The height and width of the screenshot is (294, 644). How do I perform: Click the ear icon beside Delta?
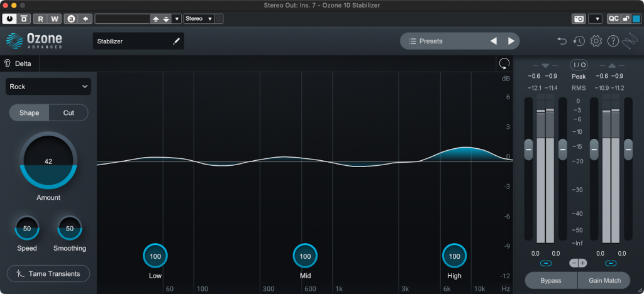click(x=8, y=63)
